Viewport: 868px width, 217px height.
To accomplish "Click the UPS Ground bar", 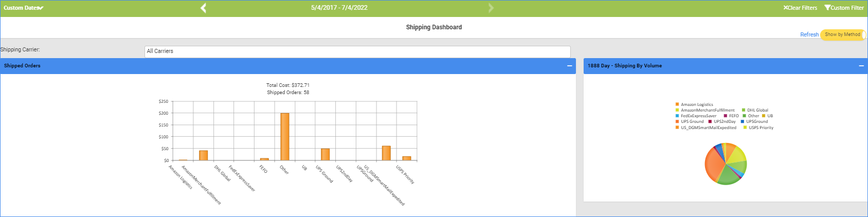I will click(325, 154).
